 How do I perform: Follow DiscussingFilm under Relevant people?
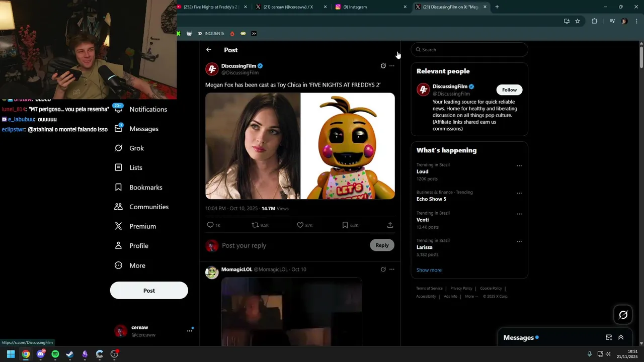coord(509,90)
